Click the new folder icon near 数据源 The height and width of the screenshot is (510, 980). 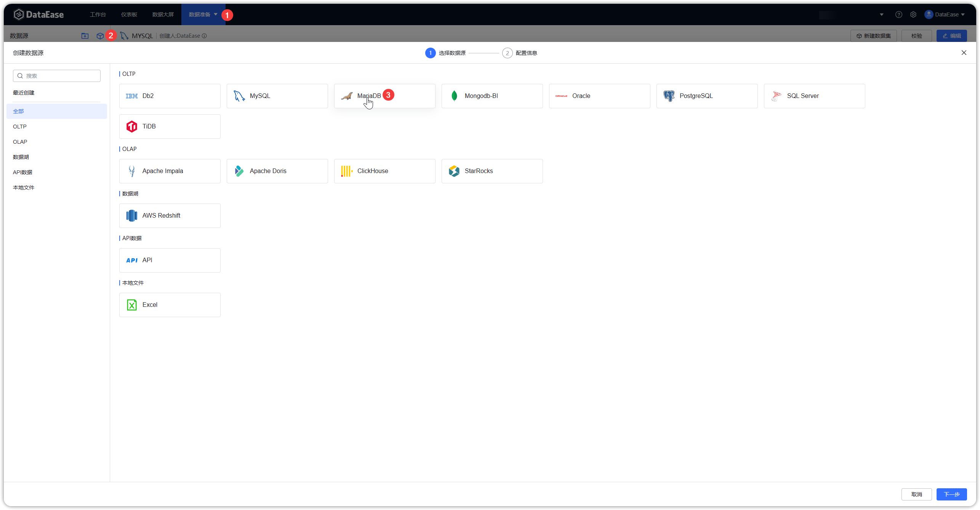click(x=85, y=35)
